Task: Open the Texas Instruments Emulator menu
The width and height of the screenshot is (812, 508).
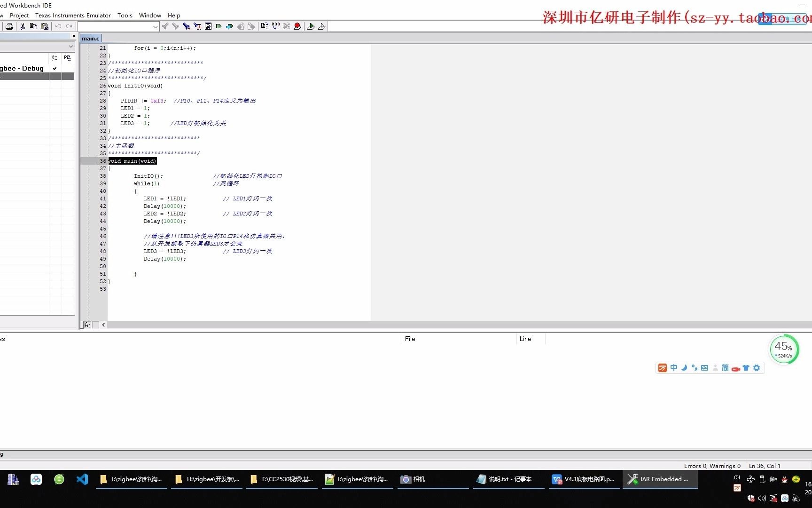Action: (x=73, y=15)
